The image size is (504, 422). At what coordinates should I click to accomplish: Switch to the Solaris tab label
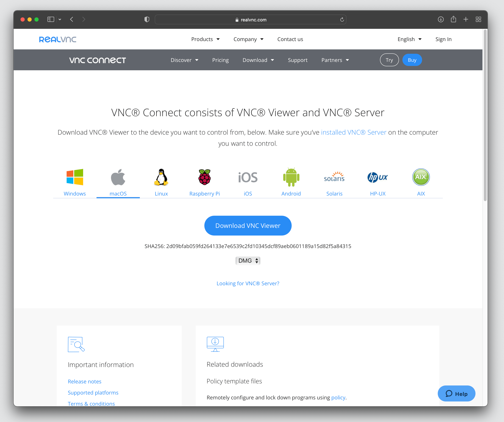pos(334,194)
